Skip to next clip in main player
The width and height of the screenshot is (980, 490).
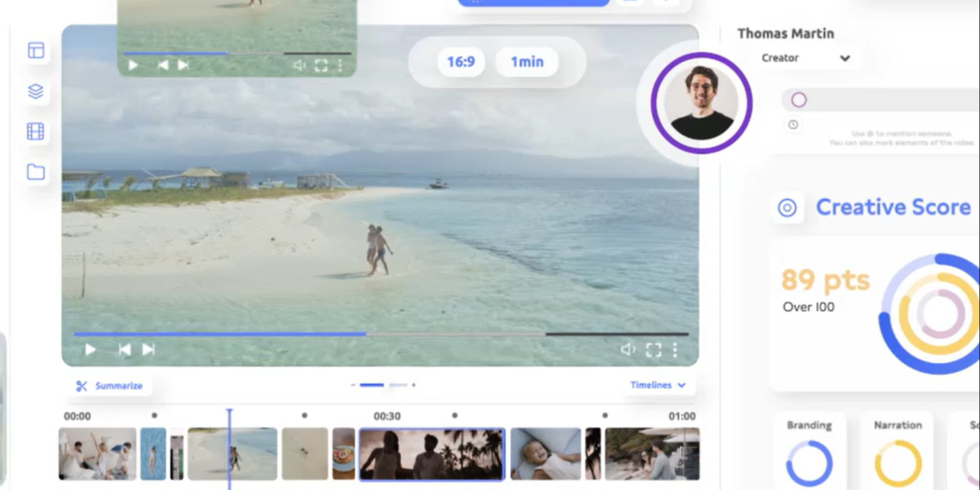148,349
